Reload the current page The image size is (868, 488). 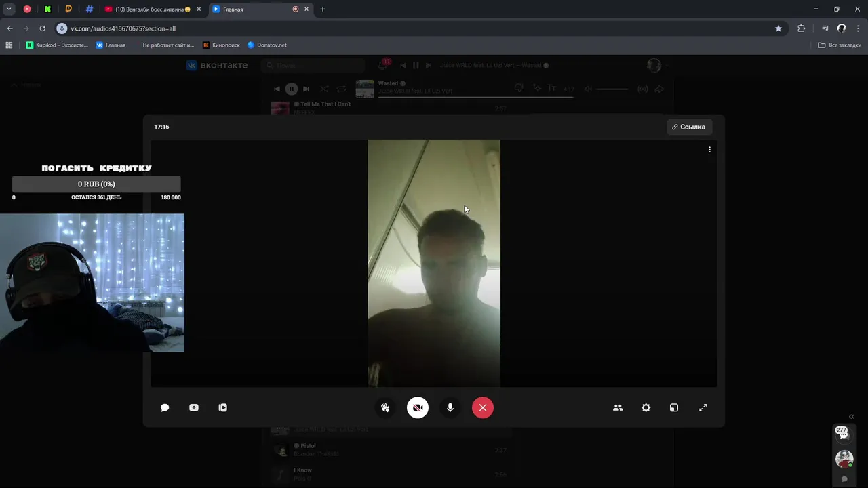(42, 28)
